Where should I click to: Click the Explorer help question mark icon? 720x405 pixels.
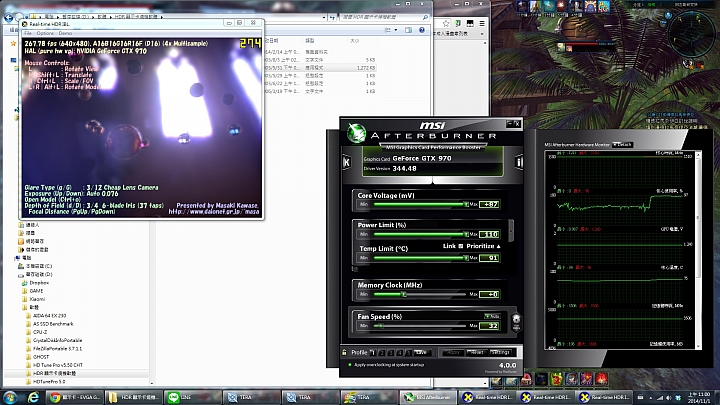(422, 30)
